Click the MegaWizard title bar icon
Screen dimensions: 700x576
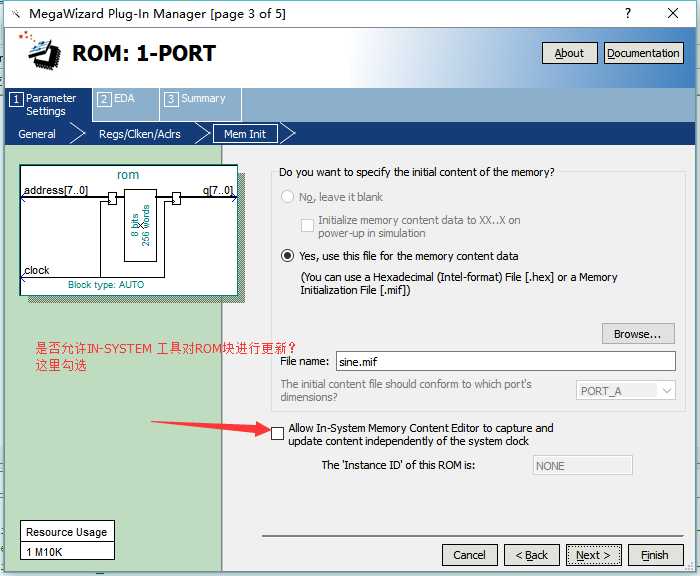(16, 14)
